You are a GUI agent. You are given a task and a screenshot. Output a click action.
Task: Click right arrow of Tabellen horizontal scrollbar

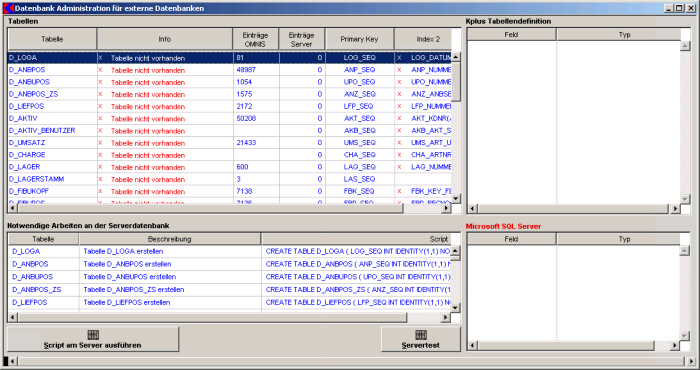446,208
